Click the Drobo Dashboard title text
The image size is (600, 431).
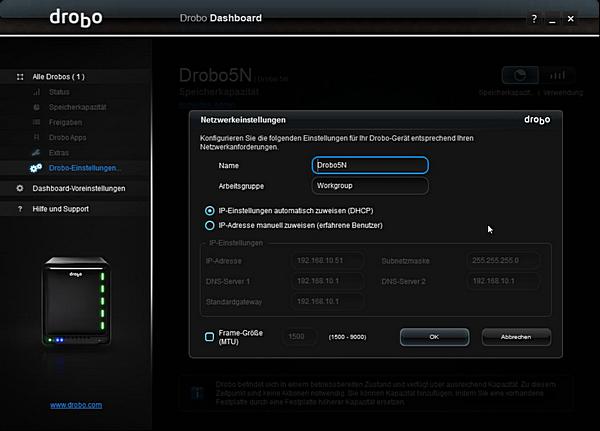point(221,18)
